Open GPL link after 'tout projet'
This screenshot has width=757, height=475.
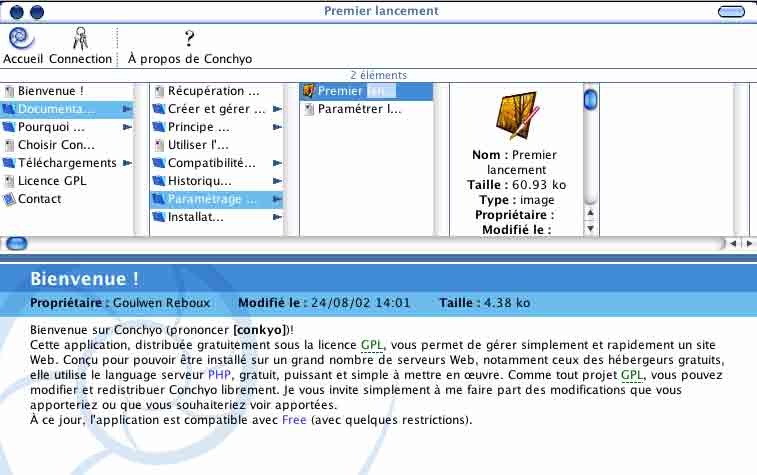632,375
